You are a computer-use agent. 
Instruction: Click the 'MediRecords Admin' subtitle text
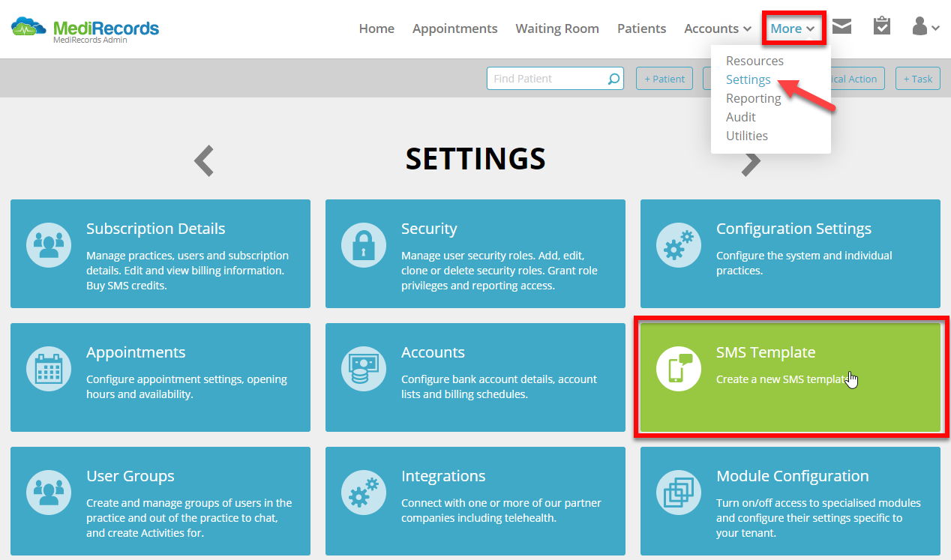coord(90,40)
